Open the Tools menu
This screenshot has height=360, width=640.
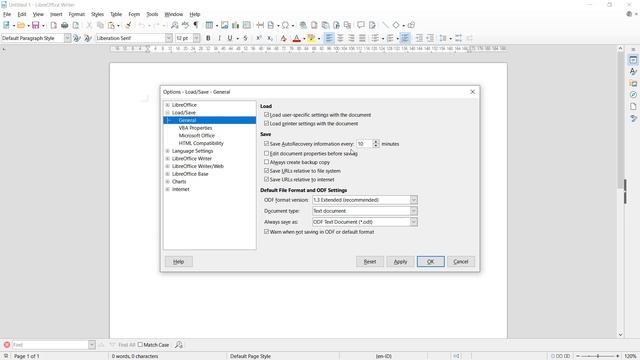pos(152,14)
